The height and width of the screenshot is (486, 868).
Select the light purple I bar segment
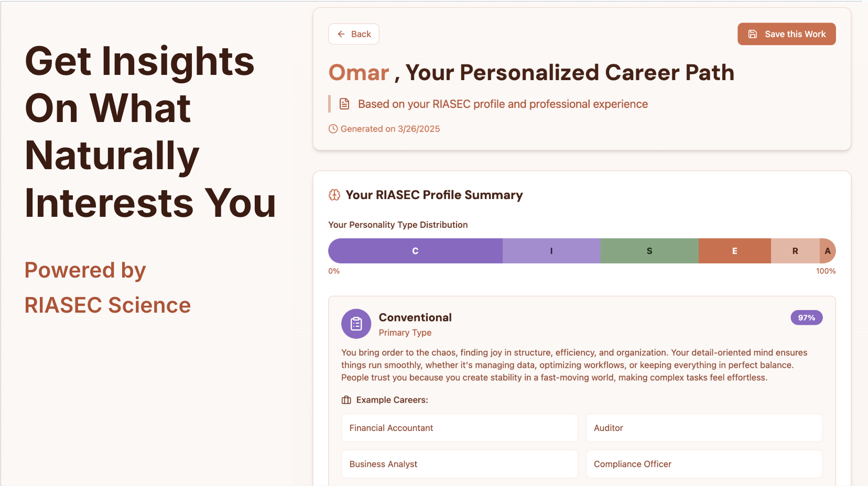click(551, 251)
